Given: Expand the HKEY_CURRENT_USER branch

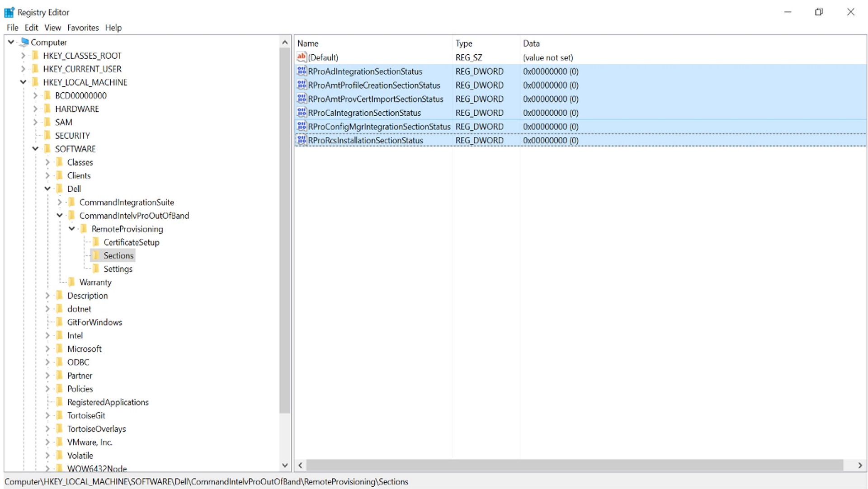Looking at the screenshot, I should (x=23, y=69).
